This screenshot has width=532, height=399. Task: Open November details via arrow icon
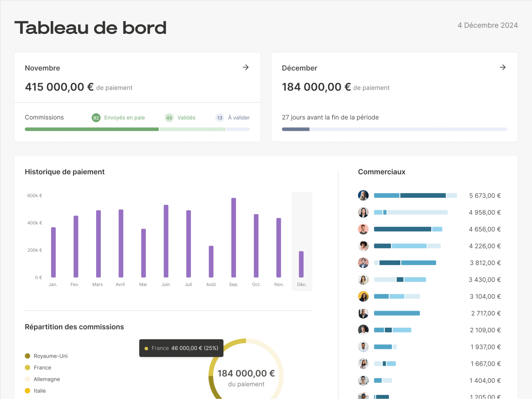click(246, 67)
